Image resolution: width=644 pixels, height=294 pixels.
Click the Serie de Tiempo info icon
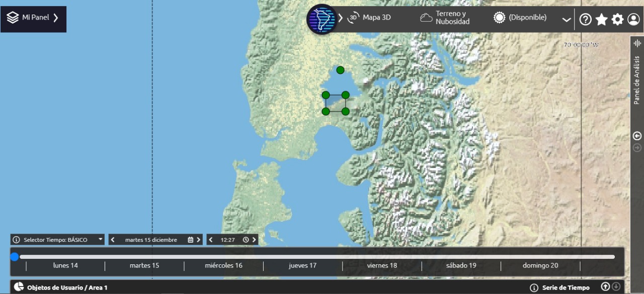pyautogui.click(x=534, y=288)
